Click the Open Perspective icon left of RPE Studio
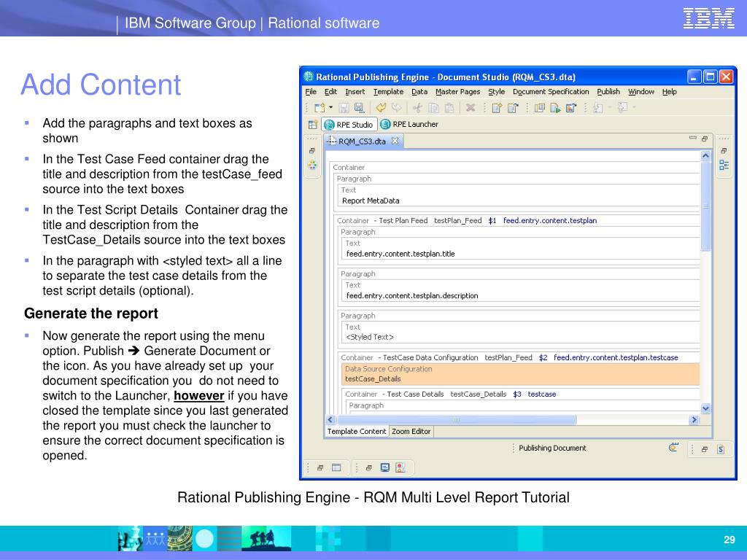This screenshot has width=747, height=560. (x=312, y=124)
